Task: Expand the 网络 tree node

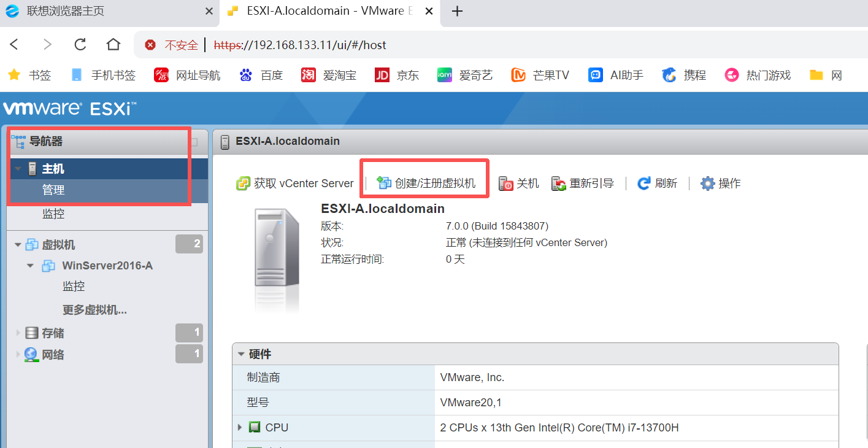Action: coord(18,355)
